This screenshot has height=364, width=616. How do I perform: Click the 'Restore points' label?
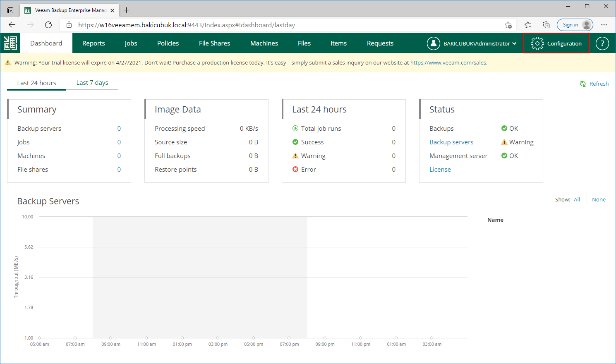click(175, 169)
